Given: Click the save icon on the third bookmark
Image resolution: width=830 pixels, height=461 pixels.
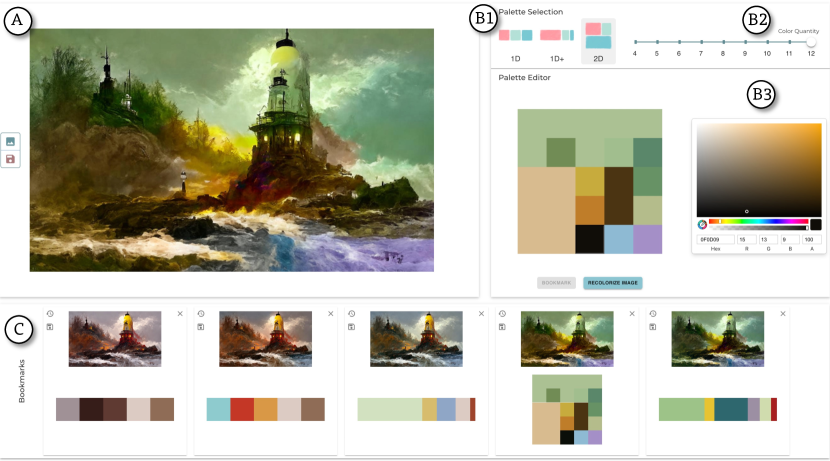Looking at the screenshot, I should 351,327.
